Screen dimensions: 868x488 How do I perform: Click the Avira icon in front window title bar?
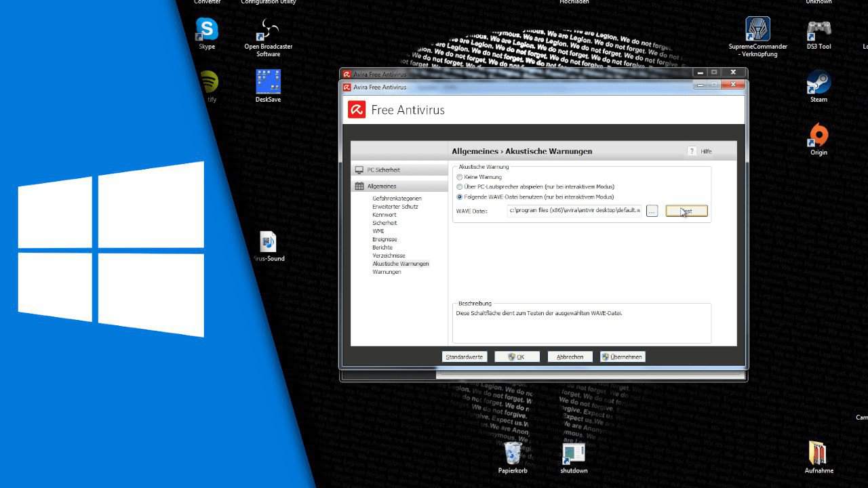point(347,87)
